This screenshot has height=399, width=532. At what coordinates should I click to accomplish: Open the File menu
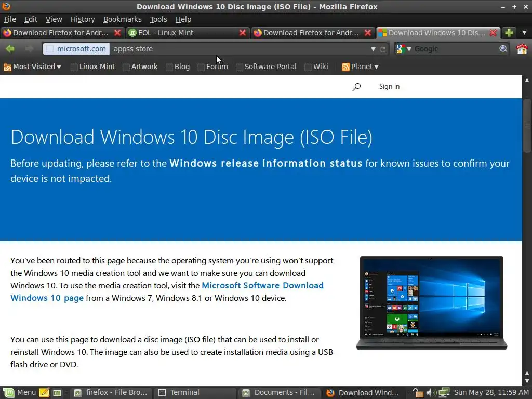tap(10, 19)
